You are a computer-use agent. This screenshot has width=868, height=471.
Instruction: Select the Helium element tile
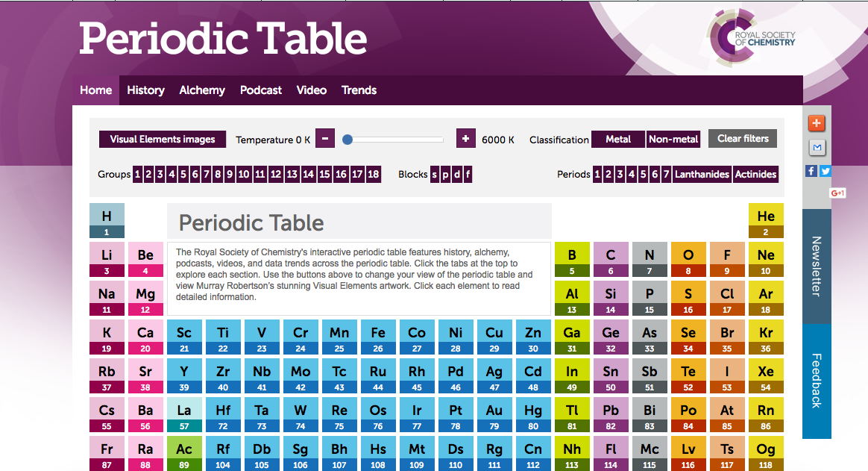766,219
